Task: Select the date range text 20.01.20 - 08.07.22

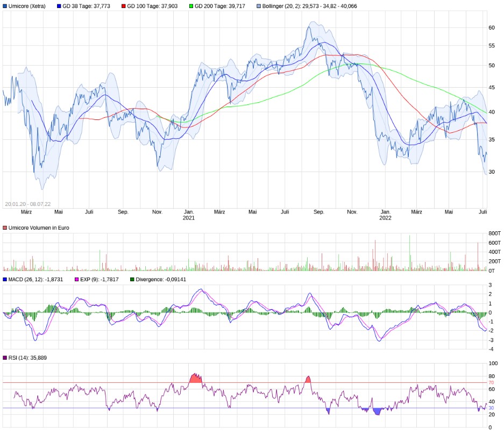Action: (x=28, y=204)
